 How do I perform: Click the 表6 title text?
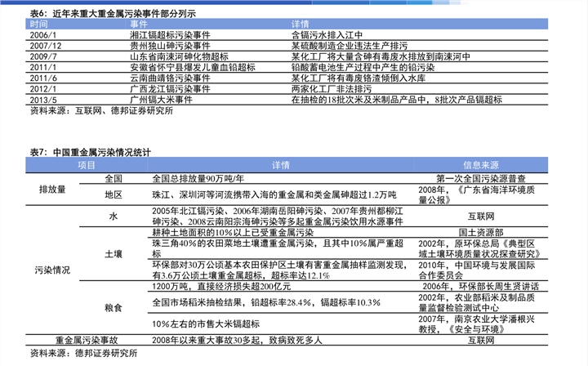point(113,14)
